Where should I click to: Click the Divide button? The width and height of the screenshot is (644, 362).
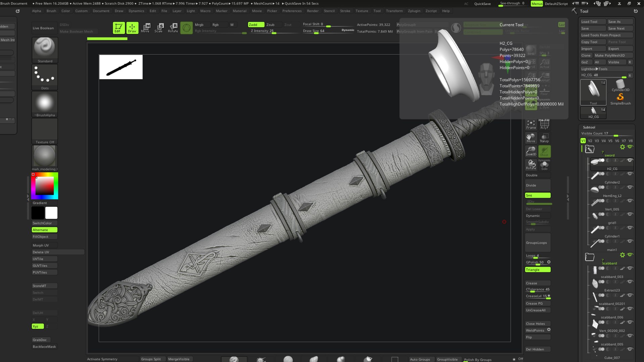click(x=538, y=185)
